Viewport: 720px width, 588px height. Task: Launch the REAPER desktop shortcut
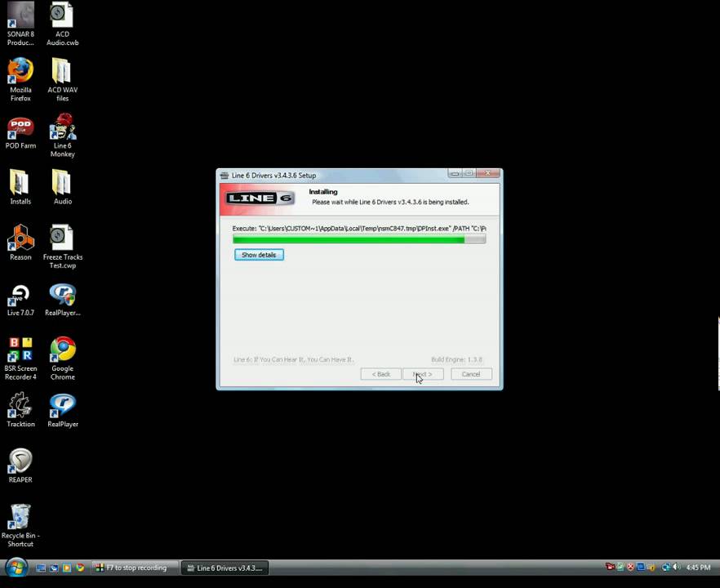point(20,465)
